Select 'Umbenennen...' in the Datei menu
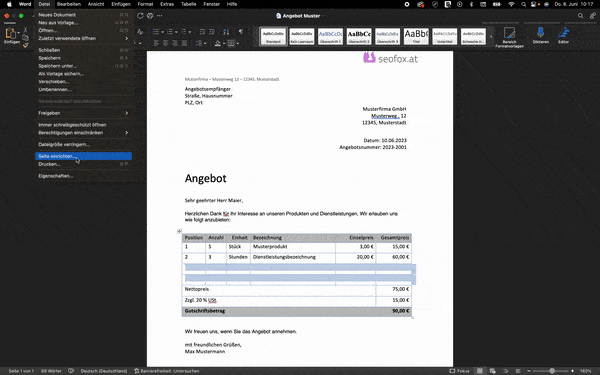The height and width of the screenshot is (375, 600). 83,90
